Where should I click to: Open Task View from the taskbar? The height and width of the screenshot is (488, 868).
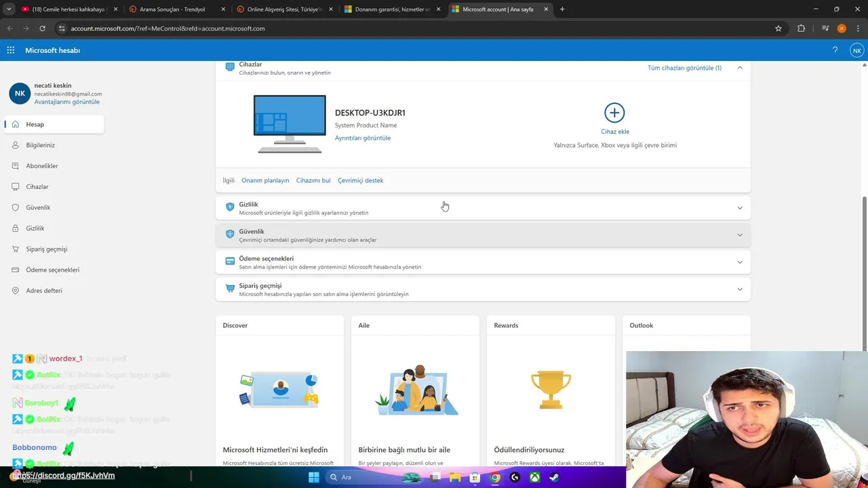tap(435, 477)
